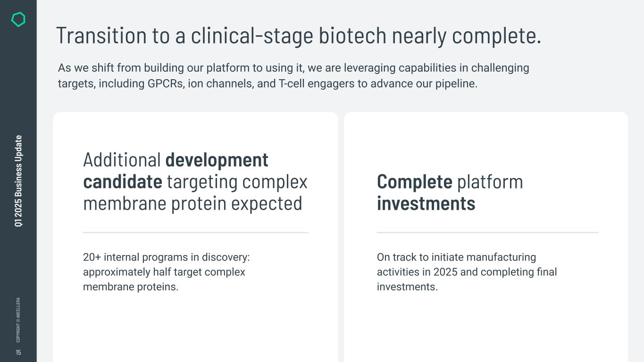Viewport: 644px width, 362px height.
Task: Click the "approximately half target complex" line
Action: tap(164, 272)
